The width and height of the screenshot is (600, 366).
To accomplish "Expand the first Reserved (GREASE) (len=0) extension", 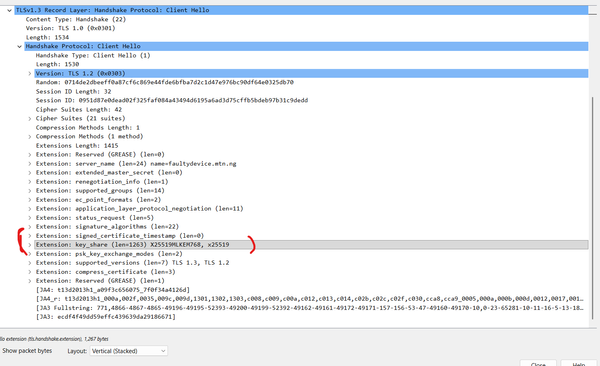I will 29,155.
